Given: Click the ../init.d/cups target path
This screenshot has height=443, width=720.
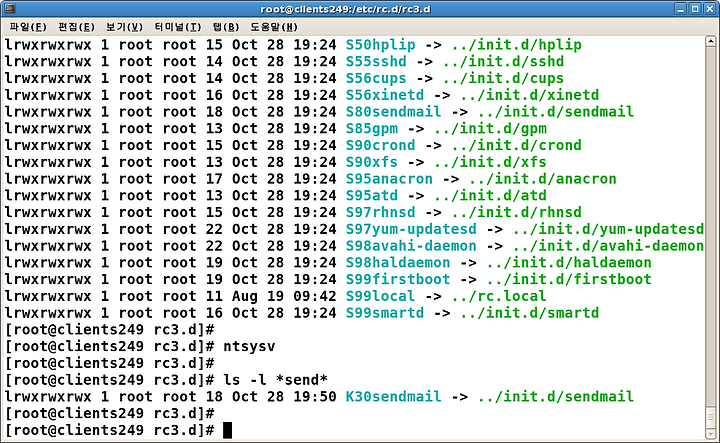Looking at the screenshot, I should click(x=503, y=79).
